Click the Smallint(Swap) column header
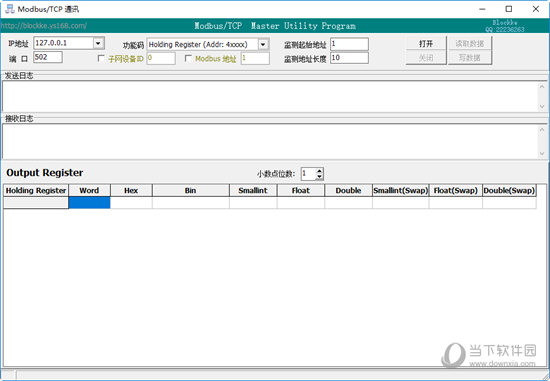Screen dimensions: 550x381 (x=401, y=190)
